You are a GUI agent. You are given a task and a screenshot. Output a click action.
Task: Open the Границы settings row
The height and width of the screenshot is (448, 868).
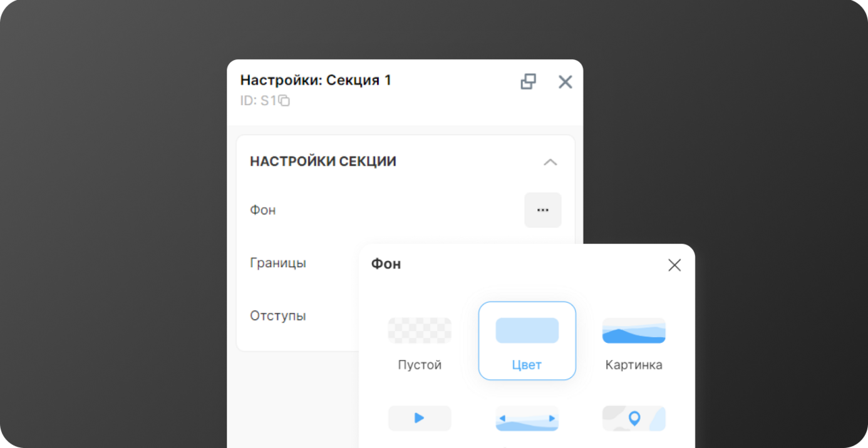click(278, 263)
